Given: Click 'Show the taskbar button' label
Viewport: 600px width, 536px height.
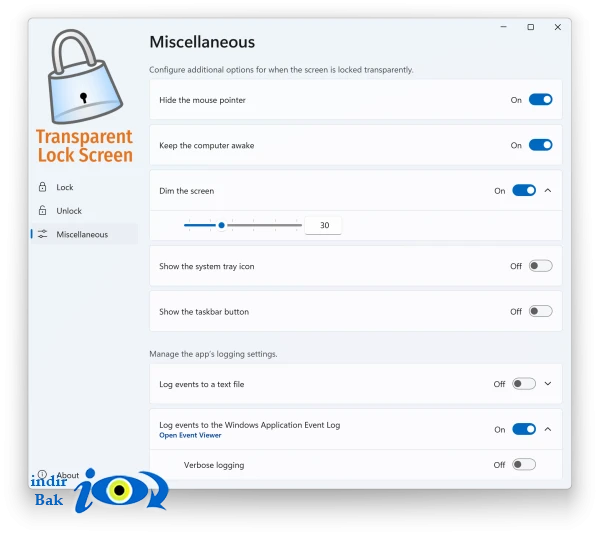Looking at the screenshot, I should pyautogui.click(x=204, y=312).
